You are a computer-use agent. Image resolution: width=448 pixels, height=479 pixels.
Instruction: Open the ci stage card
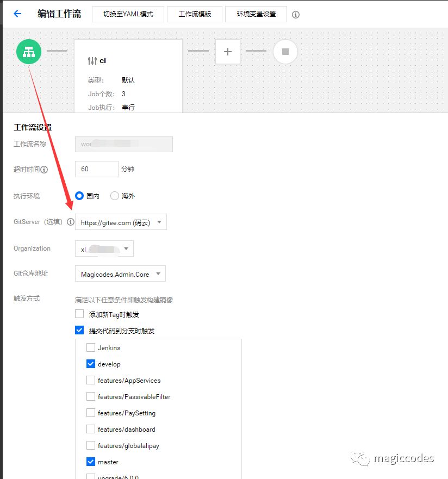(128, 76)
